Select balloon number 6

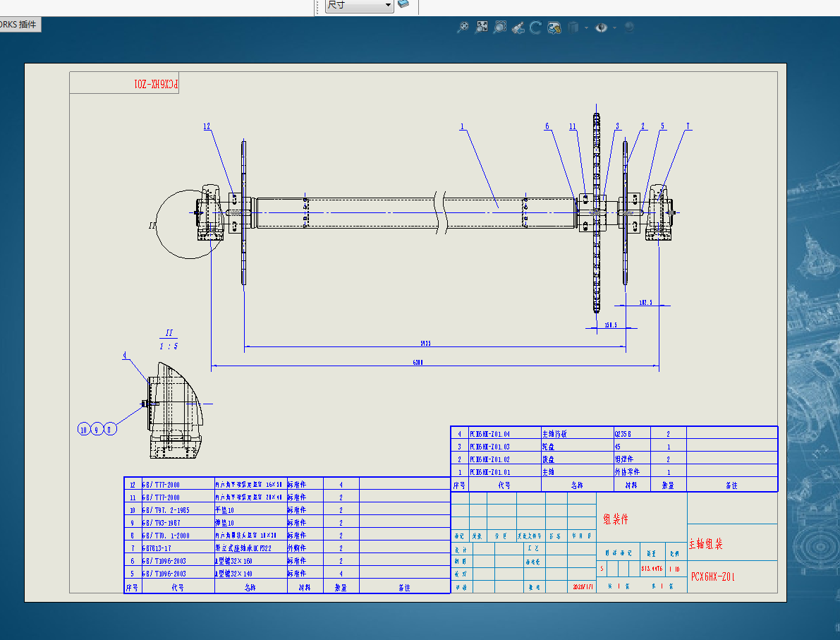pos(547,126)
